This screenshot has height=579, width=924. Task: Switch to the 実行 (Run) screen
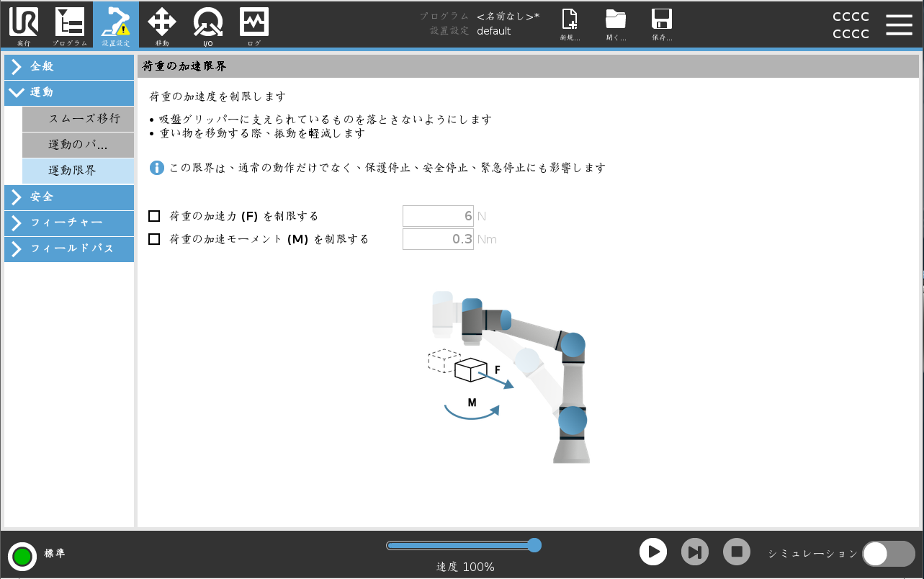22,24
